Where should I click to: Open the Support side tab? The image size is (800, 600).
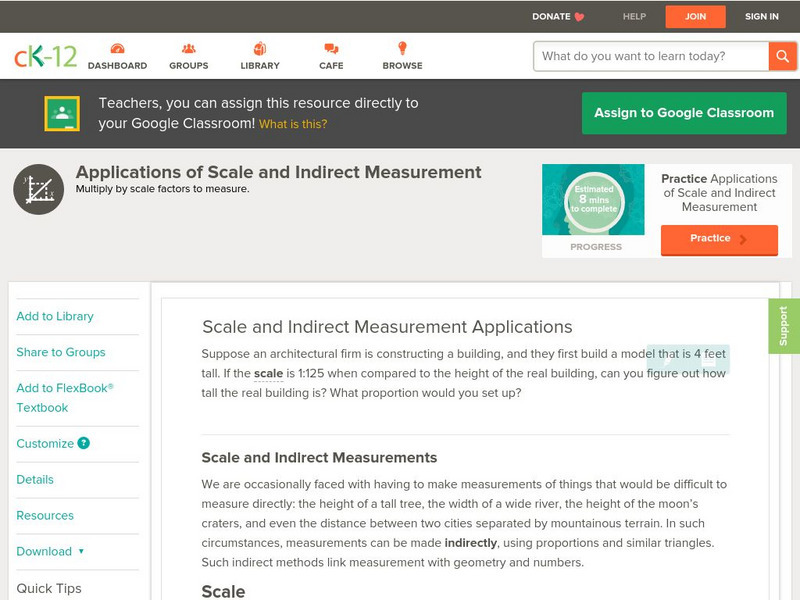tap(783, 326)
